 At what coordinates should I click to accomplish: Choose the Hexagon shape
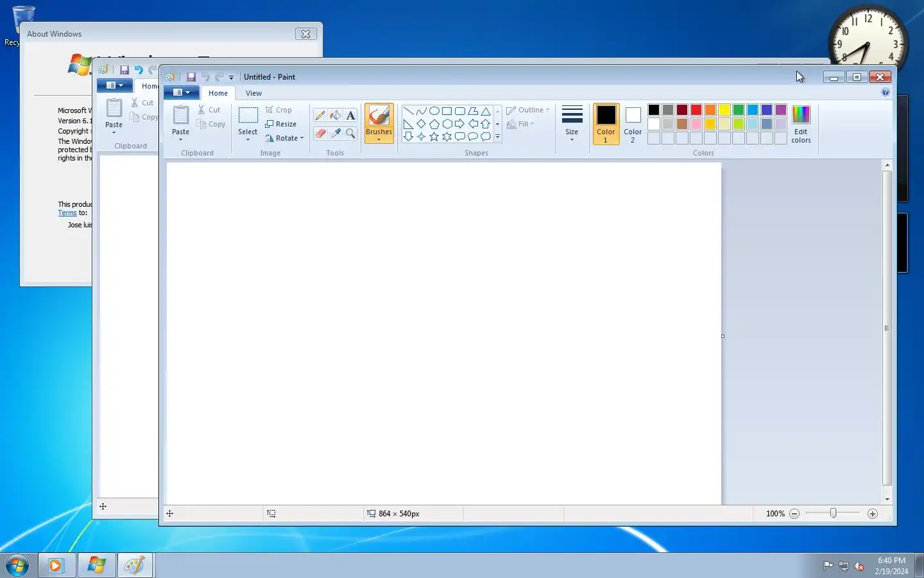447,124
